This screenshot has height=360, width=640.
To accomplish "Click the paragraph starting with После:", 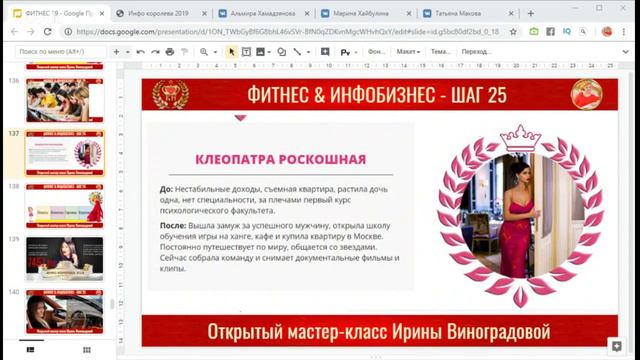I will click(280, 247).
